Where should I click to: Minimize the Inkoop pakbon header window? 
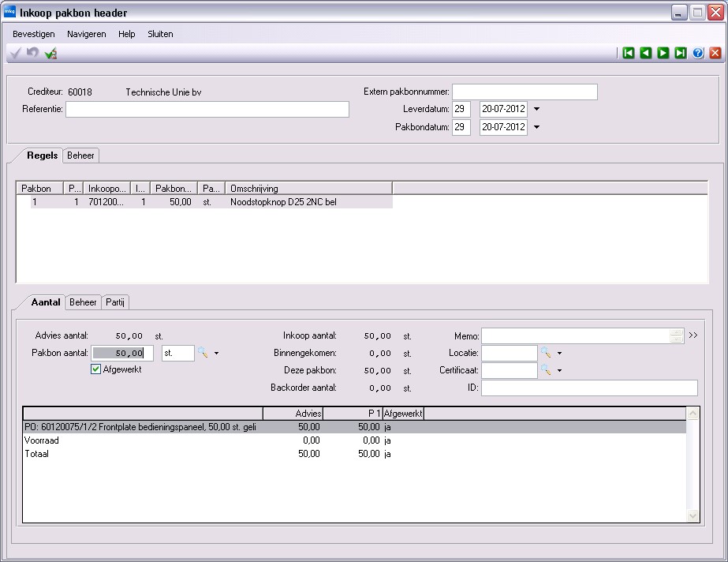[x=679, y=13]
